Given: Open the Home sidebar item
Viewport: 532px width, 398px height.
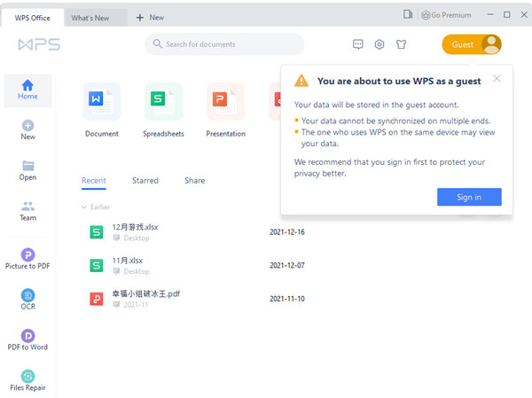Looking at the screenshot, I should tap(27, 90).
